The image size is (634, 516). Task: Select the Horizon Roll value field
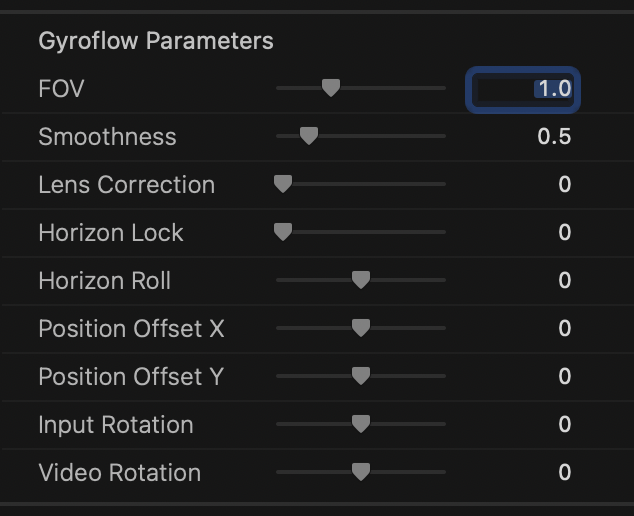pos(565,280)
